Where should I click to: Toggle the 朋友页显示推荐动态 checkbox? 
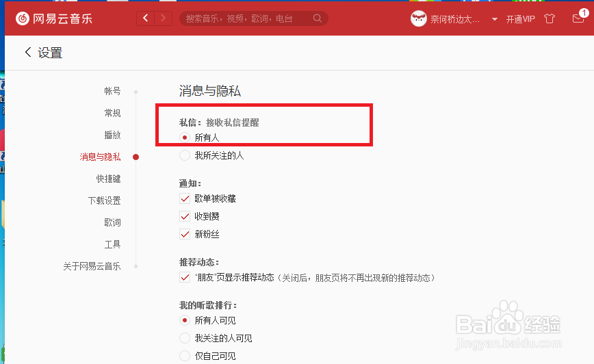click(x=185, y=278)
